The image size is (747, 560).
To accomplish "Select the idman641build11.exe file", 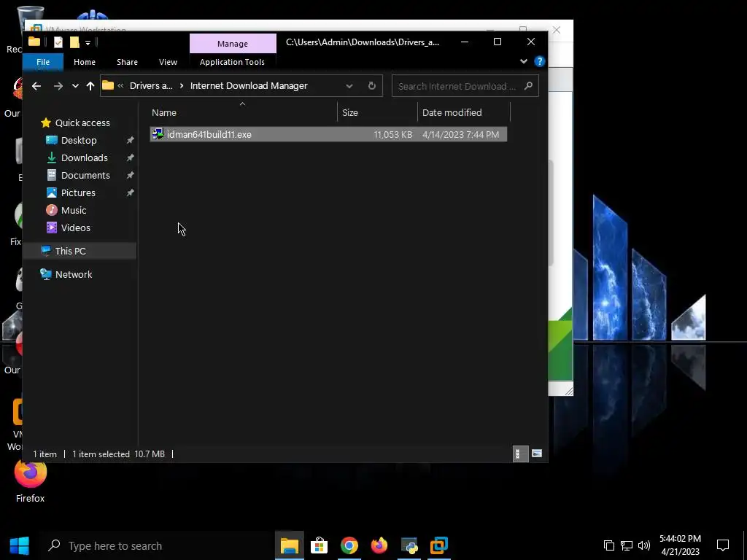I will 328,134.
